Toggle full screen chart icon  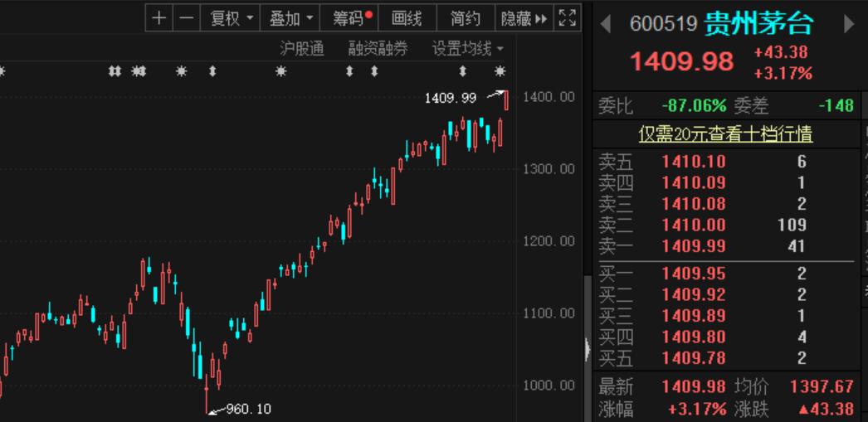coord(568,18)
